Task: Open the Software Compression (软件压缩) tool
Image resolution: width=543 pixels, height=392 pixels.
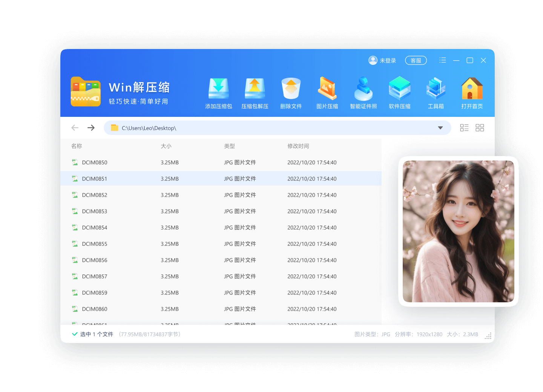Action: click(x=399, y=89)
